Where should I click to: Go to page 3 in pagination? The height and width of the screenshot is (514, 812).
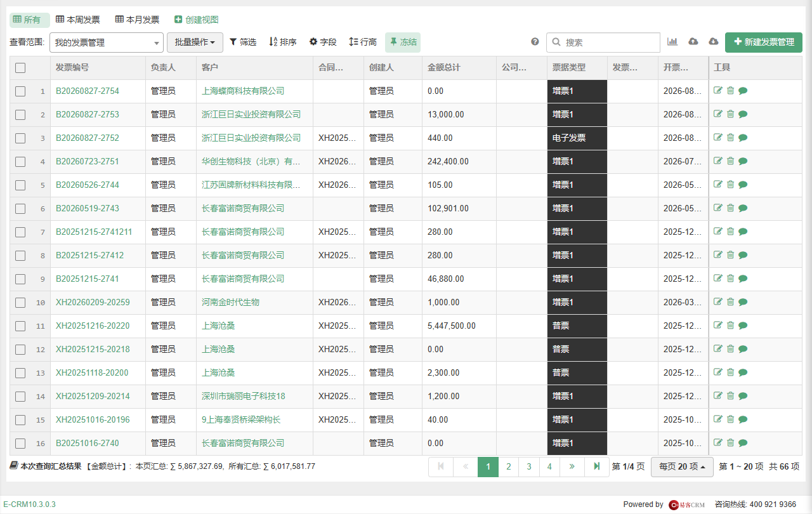pyautogui.click(x=529, y=466)
